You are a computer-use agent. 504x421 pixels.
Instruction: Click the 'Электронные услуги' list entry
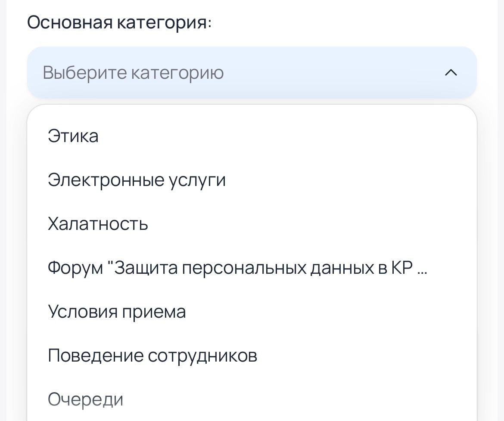coord(137,180)
